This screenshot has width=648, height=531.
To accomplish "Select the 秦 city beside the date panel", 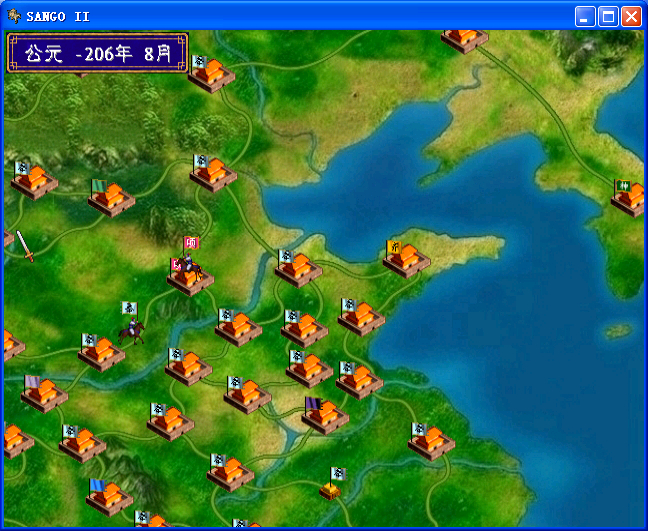I will 212,74.
